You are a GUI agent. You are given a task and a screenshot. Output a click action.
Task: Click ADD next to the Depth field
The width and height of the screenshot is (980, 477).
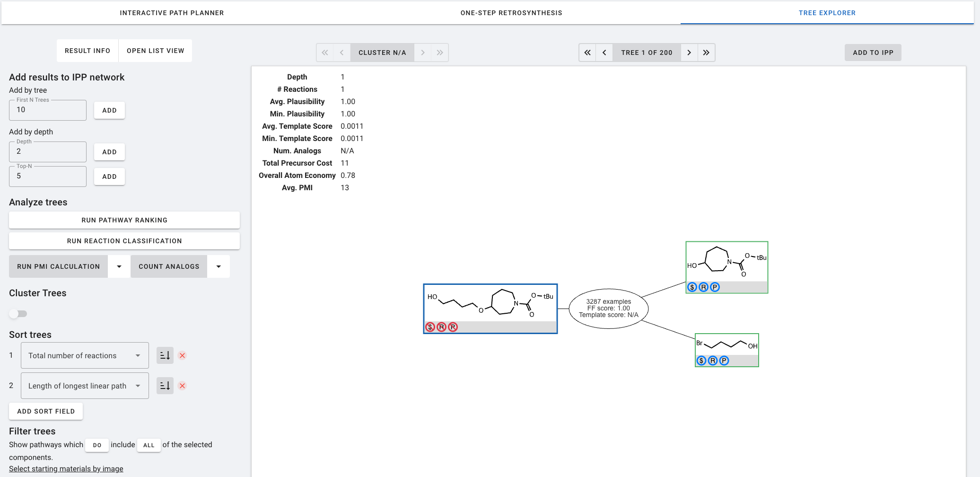coord(109,152)
